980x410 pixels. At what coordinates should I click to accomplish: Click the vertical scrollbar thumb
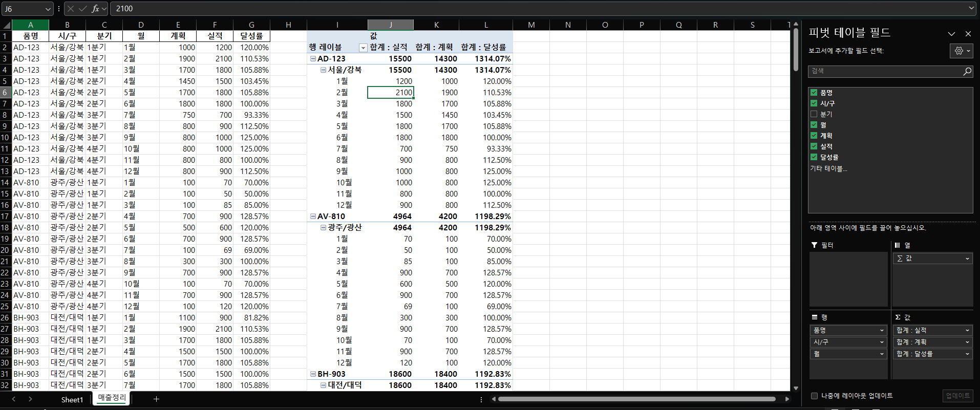(x=796, y=50)
